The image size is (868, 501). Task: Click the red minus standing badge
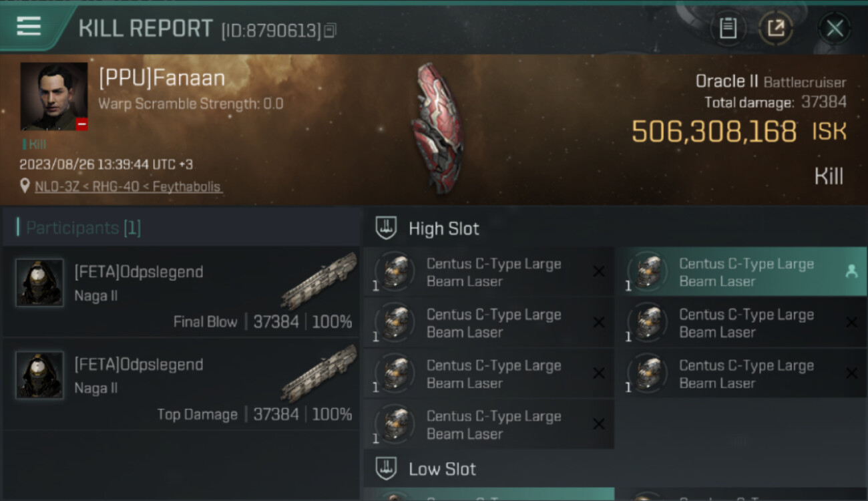[x=81, y=124]
